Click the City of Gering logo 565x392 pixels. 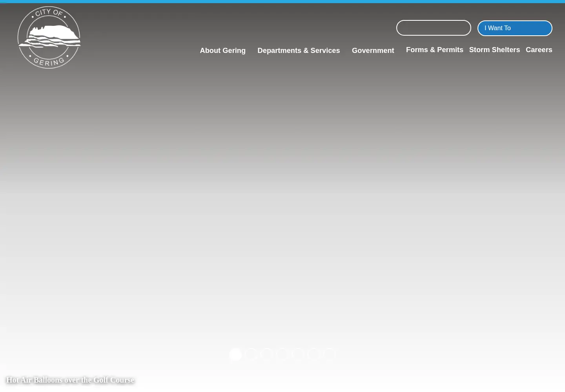pyautogui.click(x=49, y=38)
